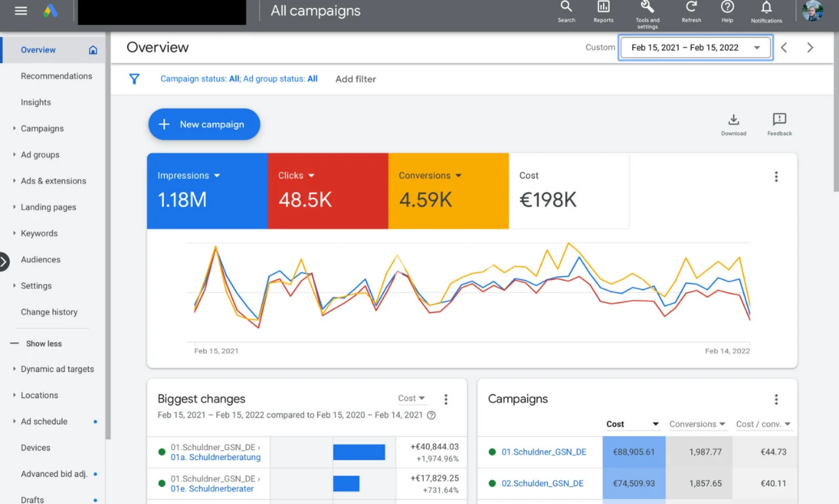The height and width of the screenshot is (504, 839).
Task: Open the Help question mark icon
Action: click(x=727, y=7)
